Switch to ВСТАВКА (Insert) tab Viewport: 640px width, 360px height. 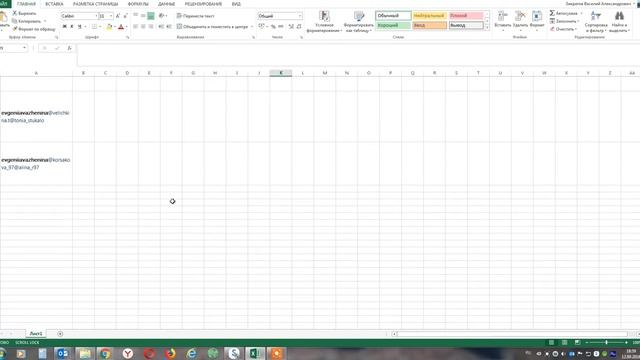coord(54,4)
